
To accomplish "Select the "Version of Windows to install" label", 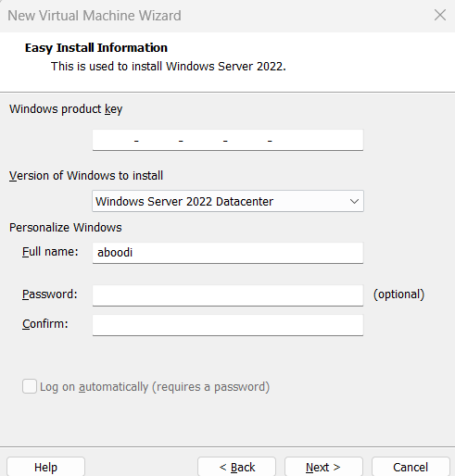I will [x=86, y=176].
